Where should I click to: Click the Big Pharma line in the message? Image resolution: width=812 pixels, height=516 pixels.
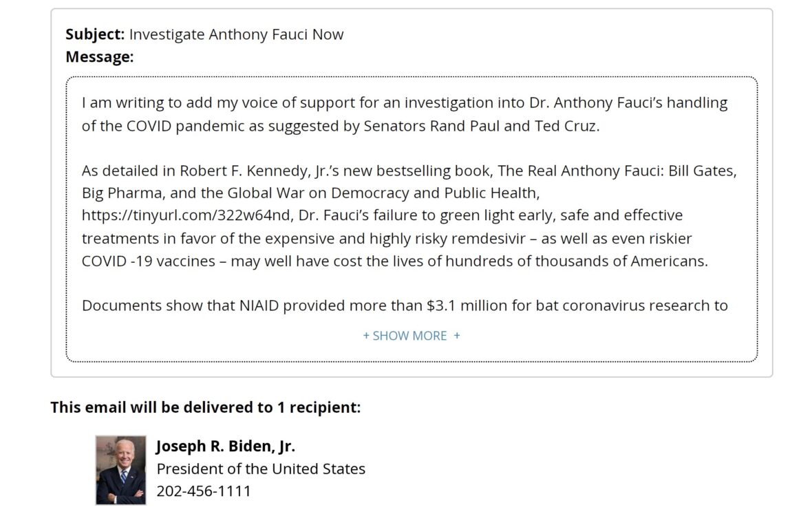[311, 193]
